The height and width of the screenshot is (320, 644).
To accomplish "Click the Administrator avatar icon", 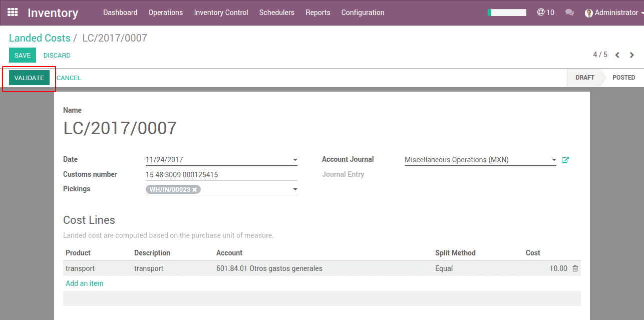I will click(x=589, y=13).
